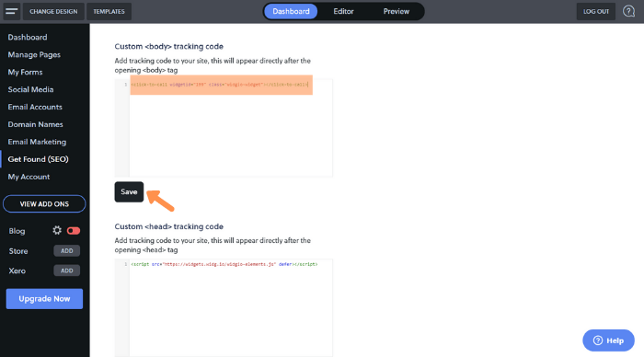Click the help question mark icon in top bar
Screen dimensions: 644x357
[628, 11]
